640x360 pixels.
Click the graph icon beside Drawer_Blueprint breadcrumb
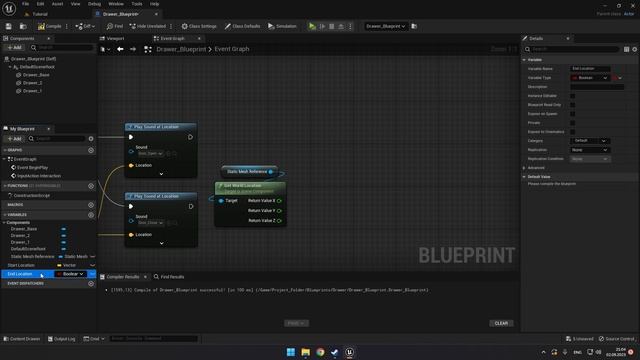click(x=148, y=49)
